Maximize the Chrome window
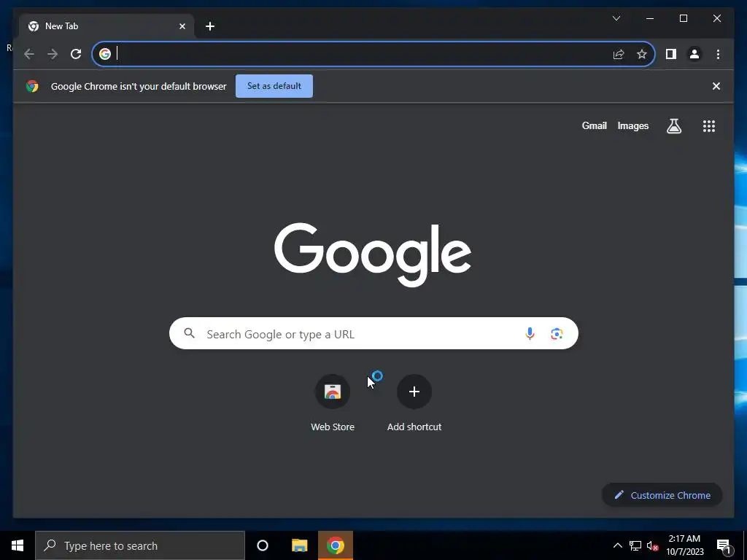Image resolution: width=747 pixels, height=560 pixels. pos(683,18)
